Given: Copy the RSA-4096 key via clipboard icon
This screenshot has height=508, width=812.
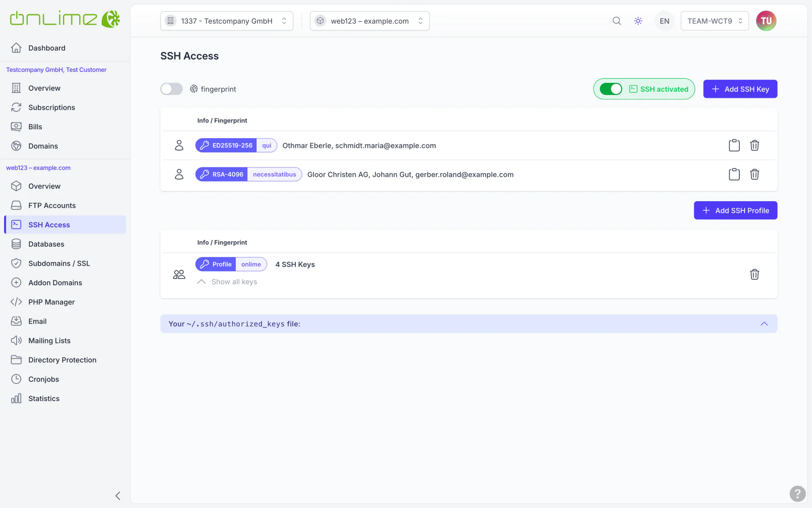Looking at the screenshot, I should click(x=734, y=174).
